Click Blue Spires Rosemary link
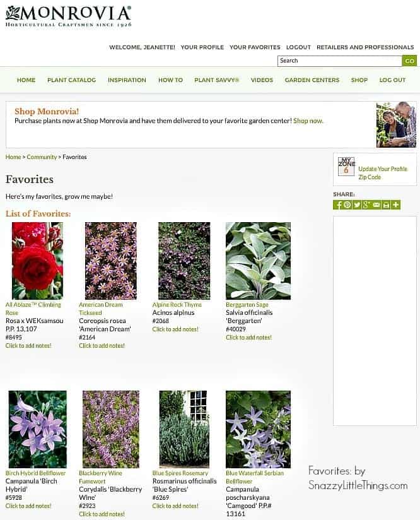Viewport: 420px width, 520px height. pyautogui.click(x=180, y=473)
